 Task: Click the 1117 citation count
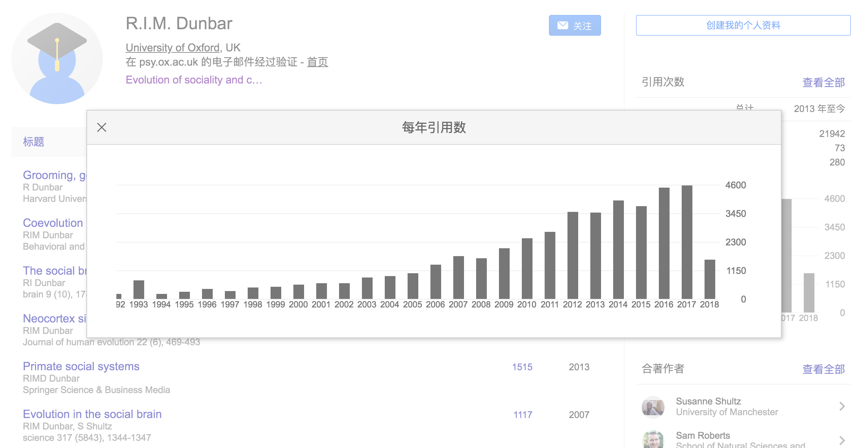coord(523,415)
